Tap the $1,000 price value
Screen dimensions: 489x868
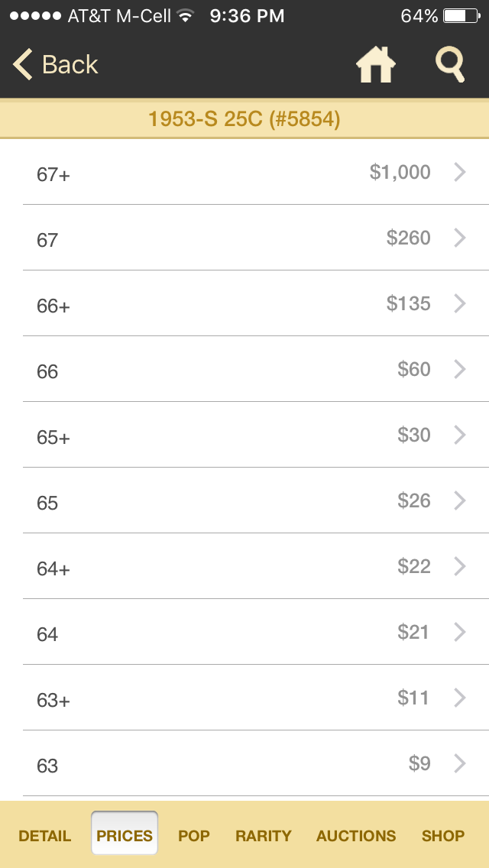click(400, 172)
